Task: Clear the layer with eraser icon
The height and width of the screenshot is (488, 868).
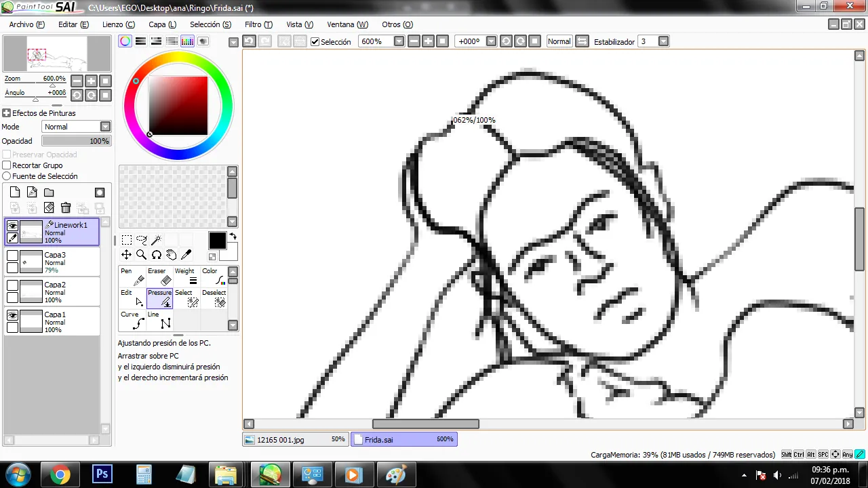Action: (49, 208)
